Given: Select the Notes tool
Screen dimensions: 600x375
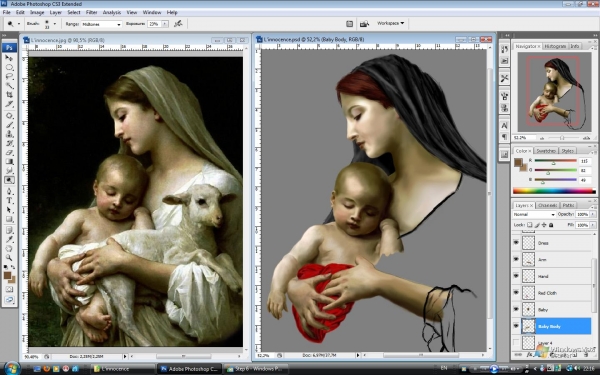Looking at the screenshot, I should [x=9, y=230].
